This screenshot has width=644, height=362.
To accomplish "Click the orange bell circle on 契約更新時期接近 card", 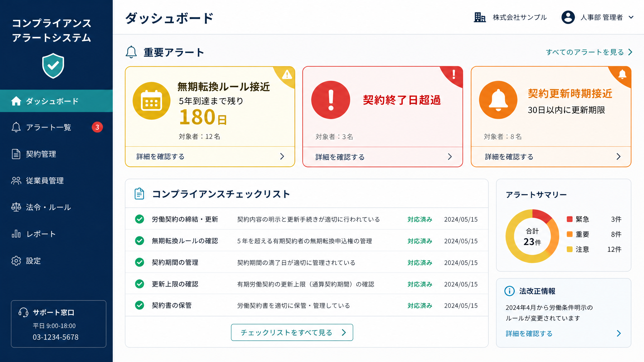I will pos(498,100).
